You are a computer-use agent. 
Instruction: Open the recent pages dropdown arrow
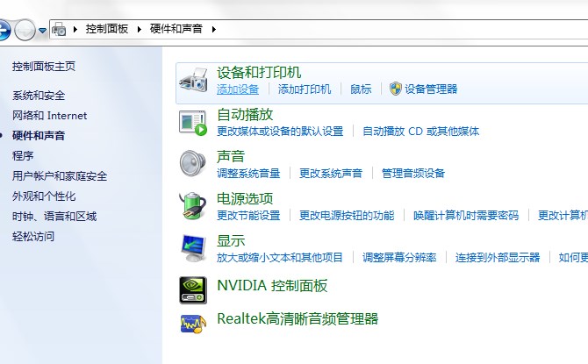tap(42, 30)
